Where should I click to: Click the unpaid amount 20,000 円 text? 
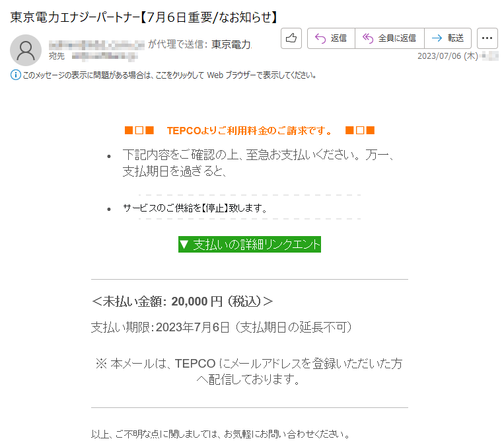[x=182, y=302]
